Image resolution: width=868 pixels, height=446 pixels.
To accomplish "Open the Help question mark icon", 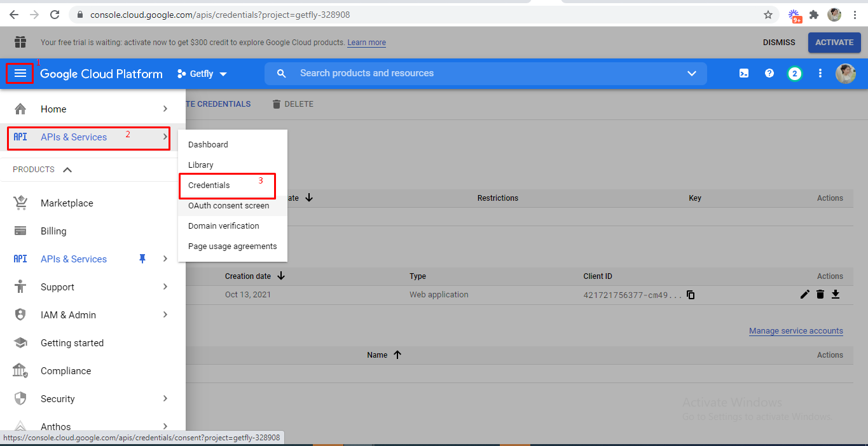I will click(769, 74).
